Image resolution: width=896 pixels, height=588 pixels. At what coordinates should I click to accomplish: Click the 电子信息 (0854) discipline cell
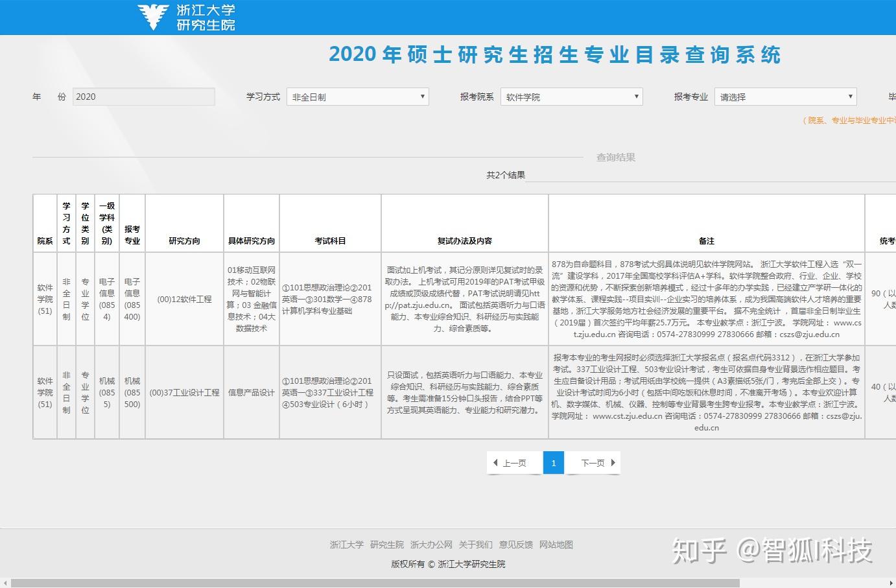click(x=107, y=299)
